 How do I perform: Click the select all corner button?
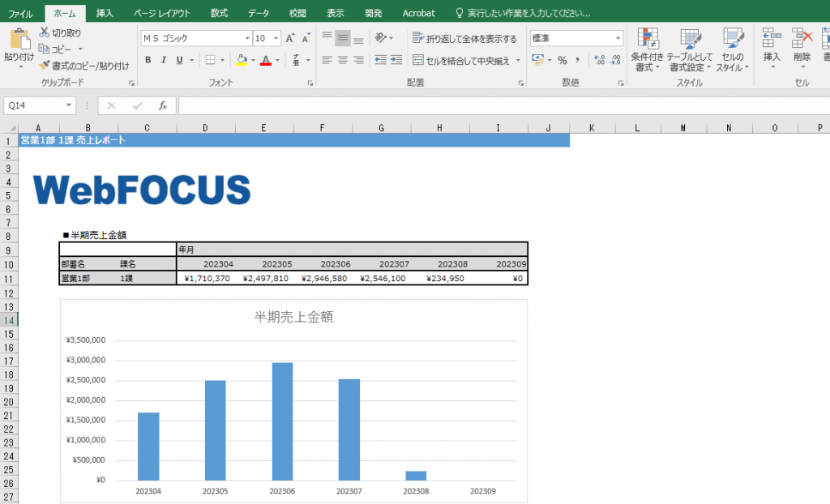(x=9, y=127)
